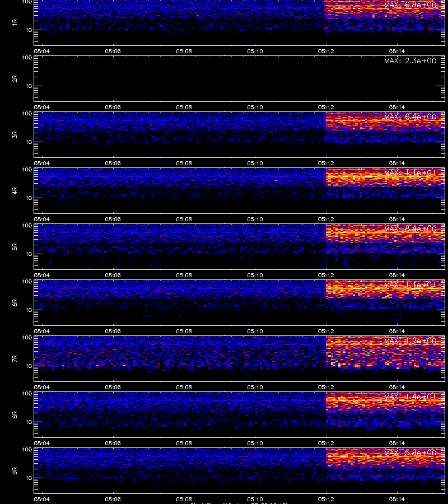
Task: Click the 05:06 time label beneath panel 6R
Action: [113, 331]
